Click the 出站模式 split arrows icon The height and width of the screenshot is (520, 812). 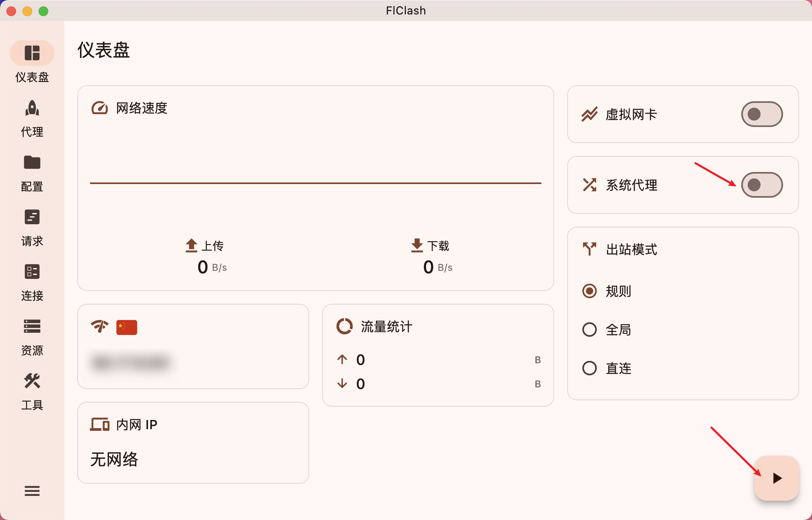[x=590, y=249]
